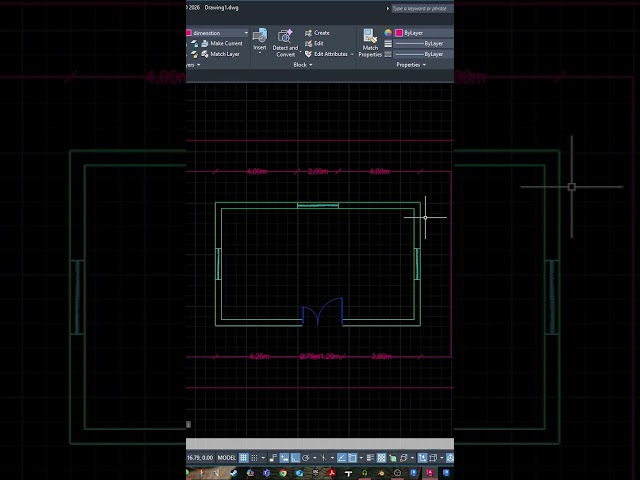Click the arrow before the search box
Viewport: 640px width, 480px height.
point(387,8)
